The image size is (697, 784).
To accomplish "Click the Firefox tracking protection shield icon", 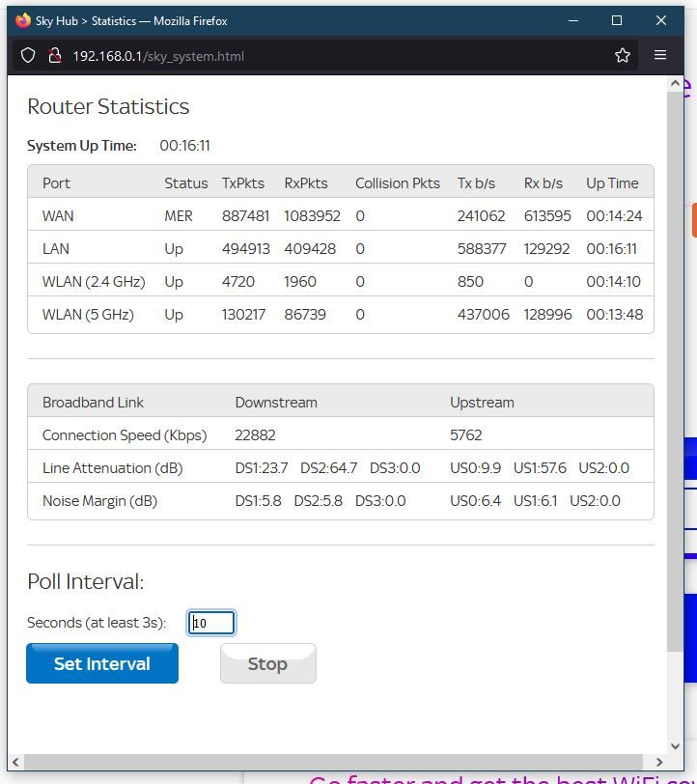I will [x=28, y=55].
